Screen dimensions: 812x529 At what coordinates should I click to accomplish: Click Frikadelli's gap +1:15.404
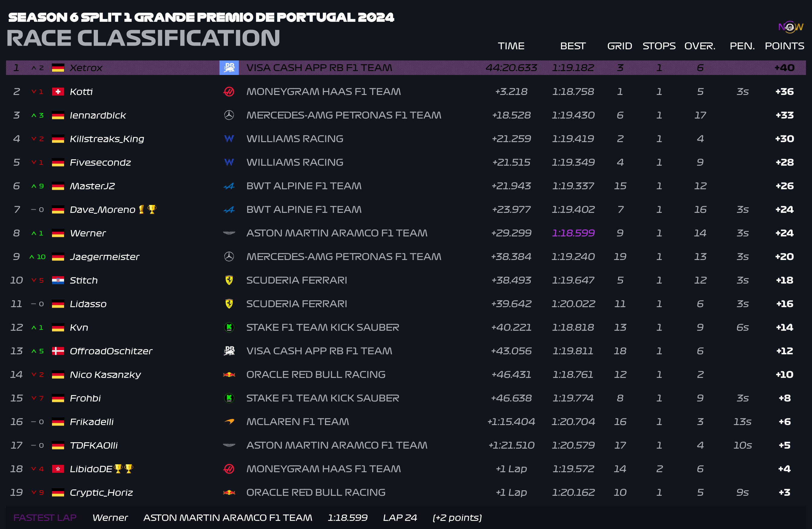click(x=511, y=422)
